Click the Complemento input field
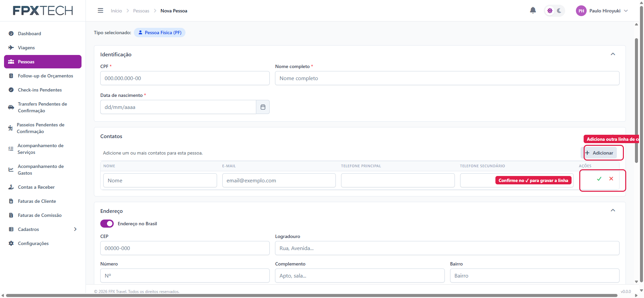644x298 pixels. click(360, 276)
